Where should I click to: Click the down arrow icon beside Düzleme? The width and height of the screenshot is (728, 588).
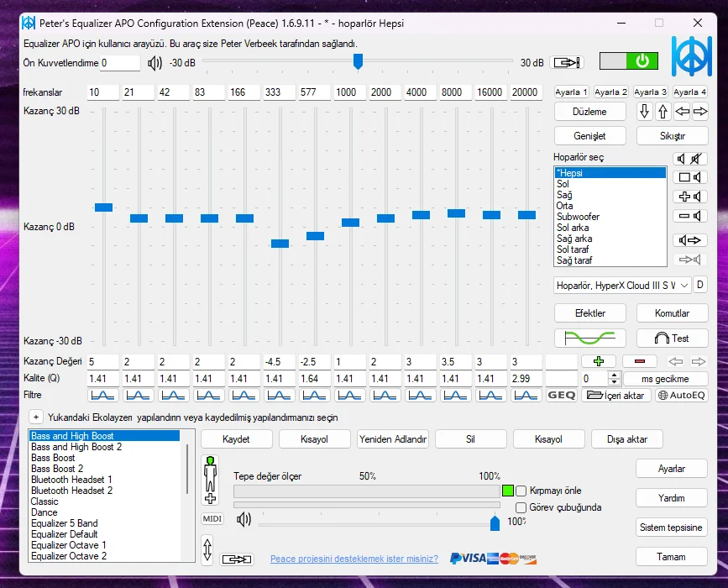pos(644,112)
